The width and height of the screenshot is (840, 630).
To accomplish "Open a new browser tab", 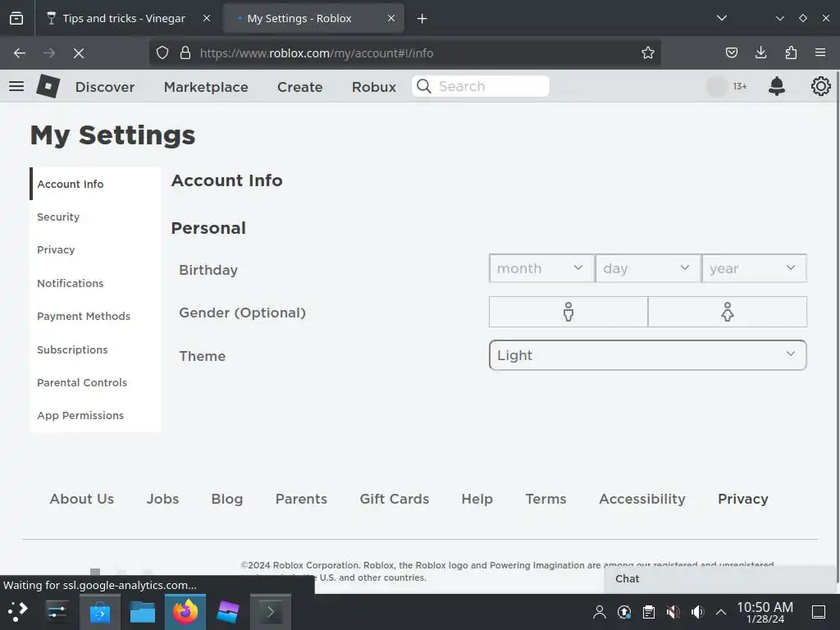I will pos(422,19).
